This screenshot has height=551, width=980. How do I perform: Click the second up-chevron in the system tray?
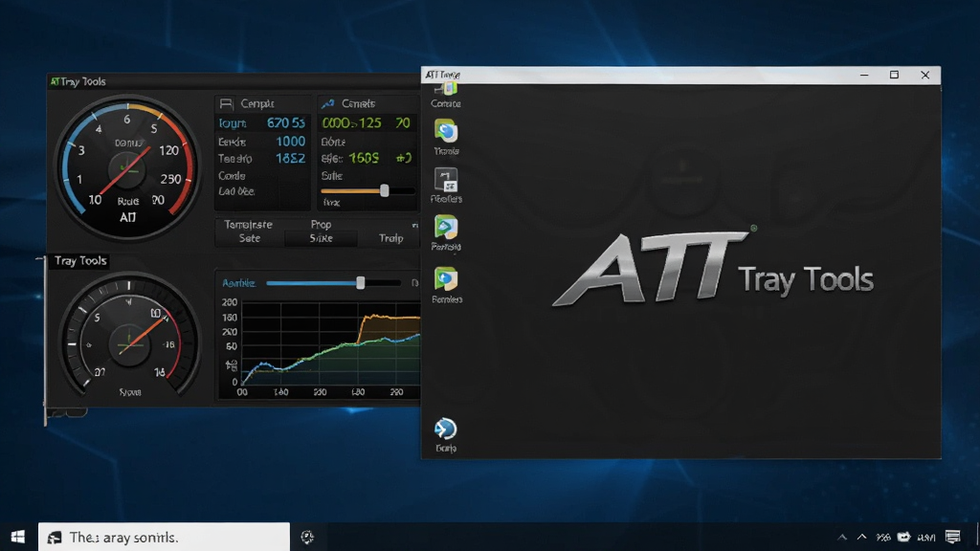[x=862, y=537]
